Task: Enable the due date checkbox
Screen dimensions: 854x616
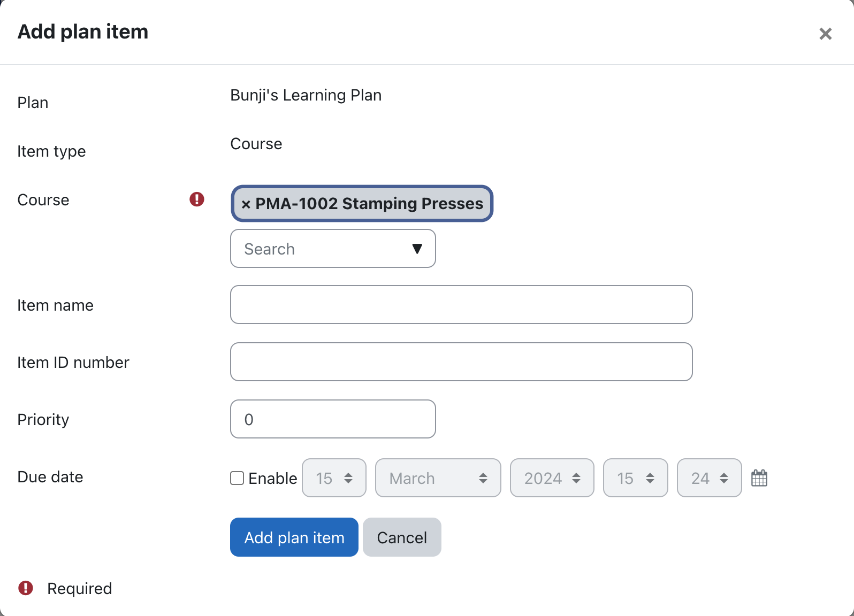Action: click(237, 478)
